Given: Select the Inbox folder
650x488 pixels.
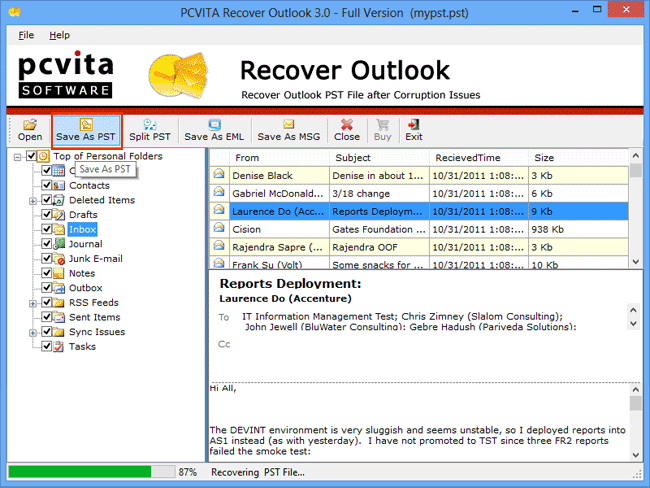Looking at the screenshot, I should tap(82, 229).
